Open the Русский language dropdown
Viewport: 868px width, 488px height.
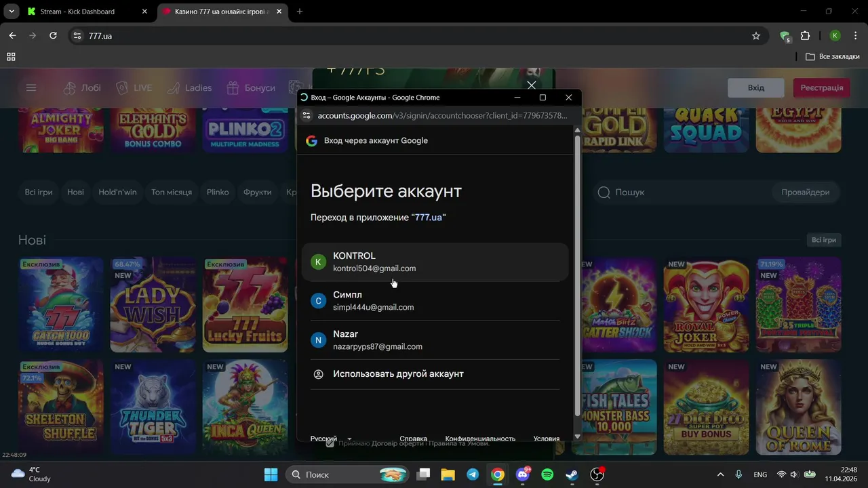click(x=331, y=439)
